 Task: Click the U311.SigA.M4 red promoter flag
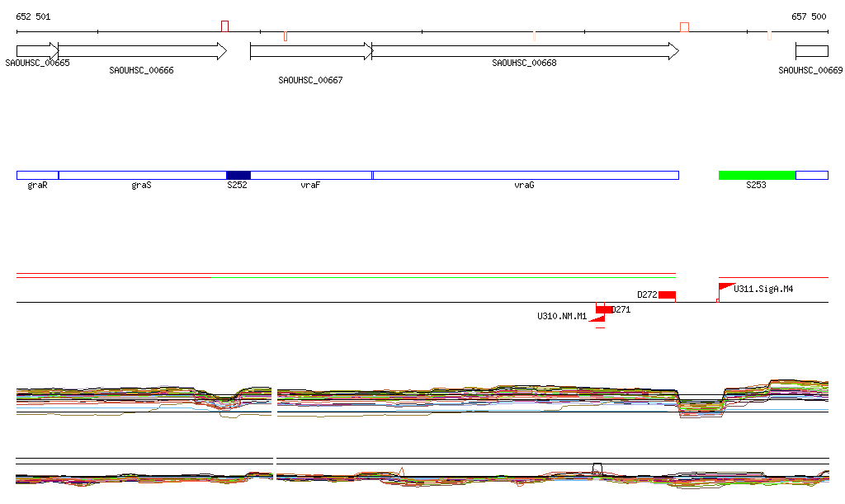pyautogui.click(x=726, y=288)
